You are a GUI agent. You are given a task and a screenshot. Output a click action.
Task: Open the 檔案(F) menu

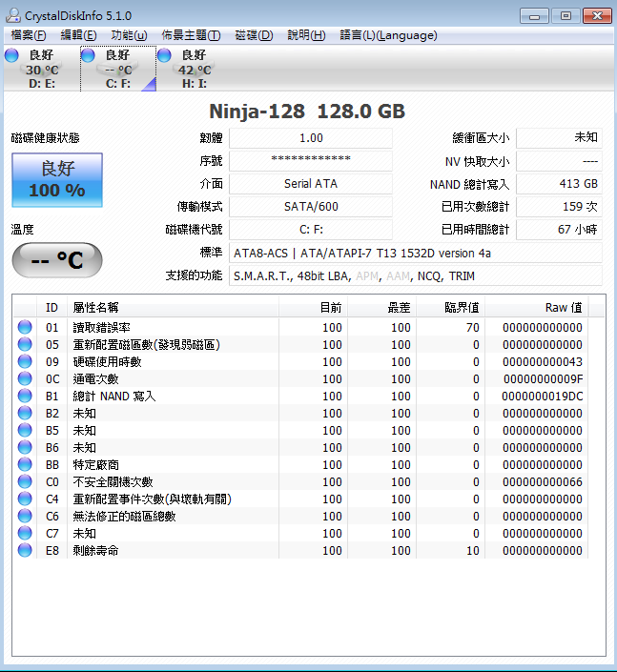click(29, 35)
